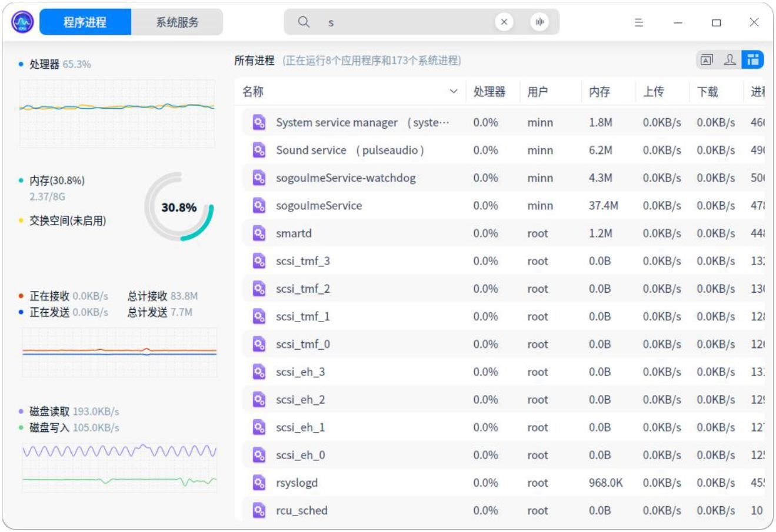Select Sound service (pulseaudio) name
Viewport: 776px width, 532px height.
pos(350,150)
